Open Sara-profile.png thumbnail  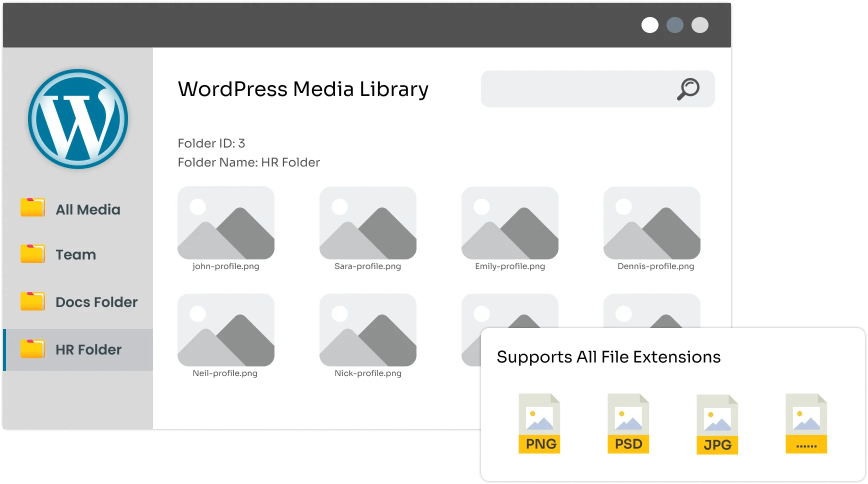tap(367, 223)
